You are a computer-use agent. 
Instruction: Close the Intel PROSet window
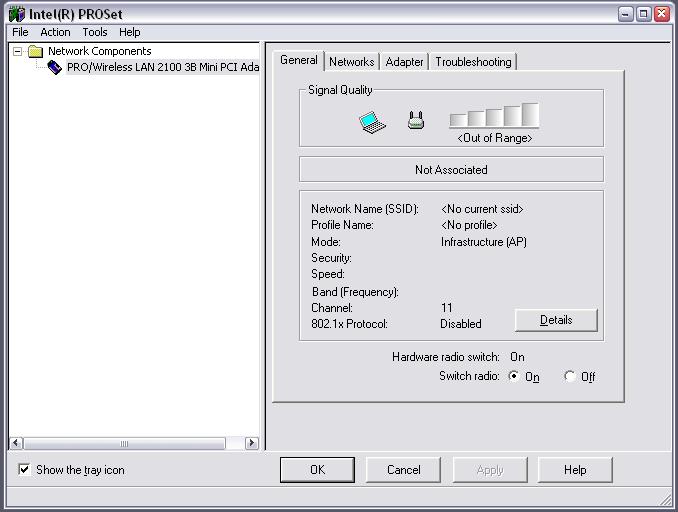click(662, 14)
